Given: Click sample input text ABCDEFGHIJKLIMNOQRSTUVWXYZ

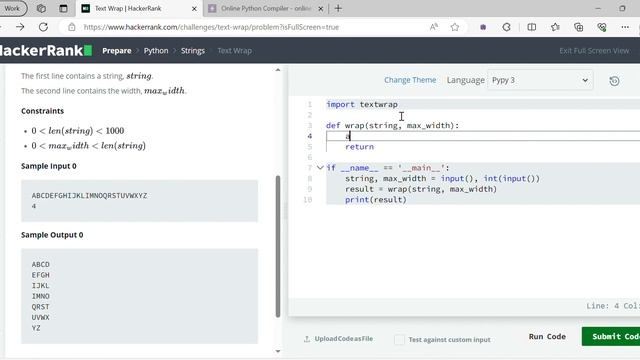Looking at the screenshot, I should click(89, 196).
